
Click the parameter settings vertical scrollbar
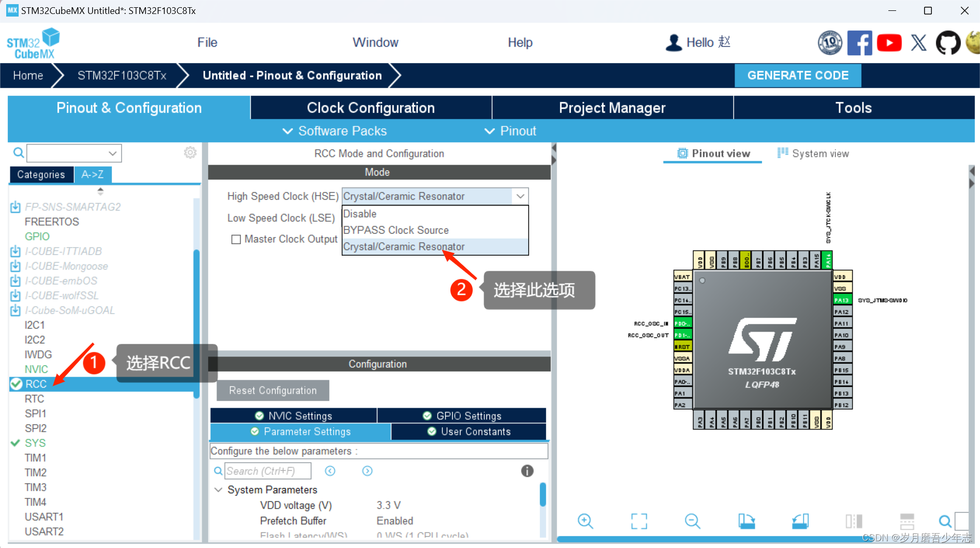(x=543, y=494)
